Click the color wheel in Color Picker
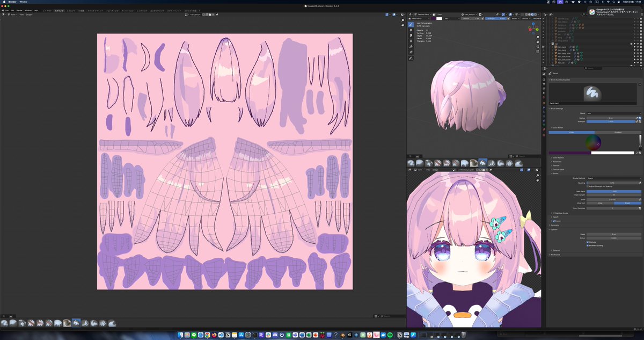The height and width of the screenshot is (340, 644). [593, 143]
